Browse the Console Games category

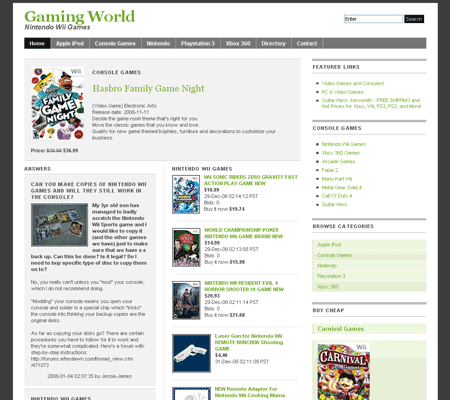tap(369, 255)
